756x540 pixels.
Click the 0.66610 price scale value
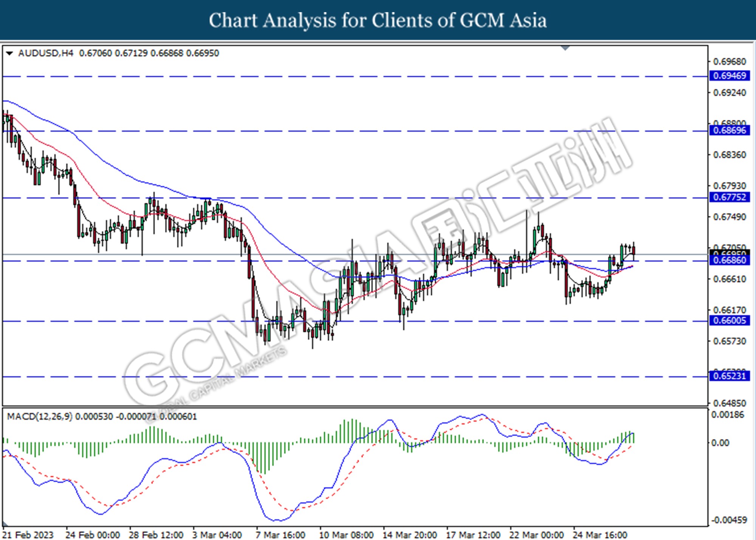[x=730, y=279]
